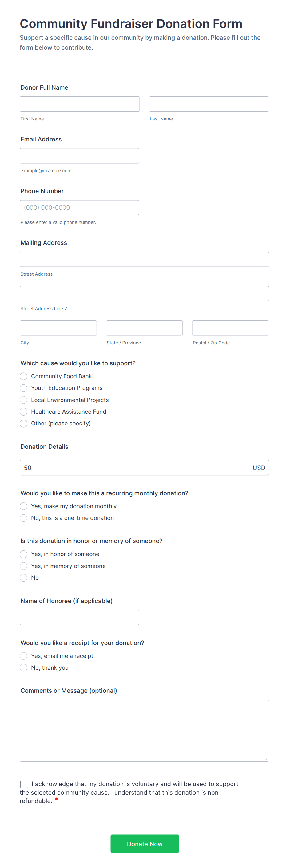Viewport: 286px width, 868px height.
Task: Pick Healthcare Assistance Fund radio button
Action: click(24, 412)
